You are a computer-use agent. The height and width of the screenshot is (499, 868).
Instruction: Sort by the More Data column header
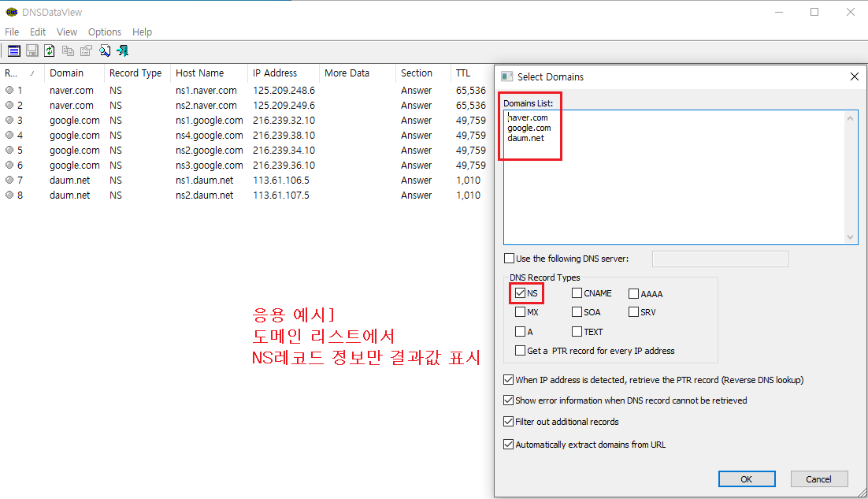coord(357,73)
